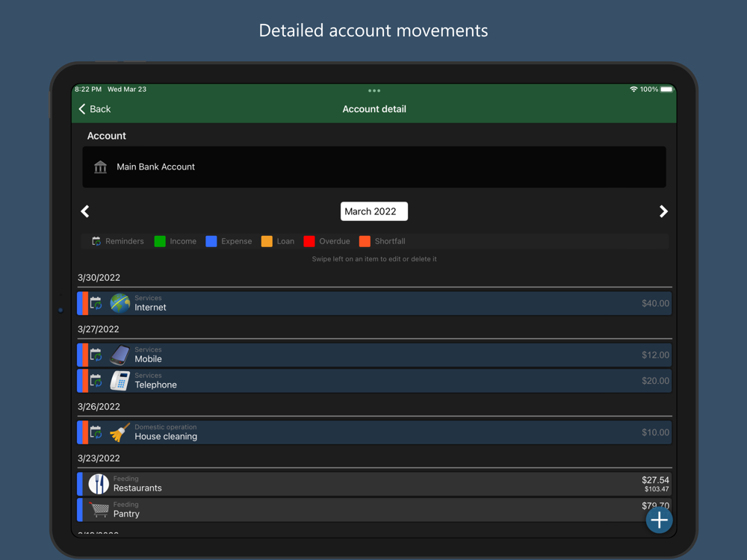Image resolution: width=747 pixels, height=560 pixels.
Task: Click the Restaurants fork and knife icon
Action: tap(99, 484)
